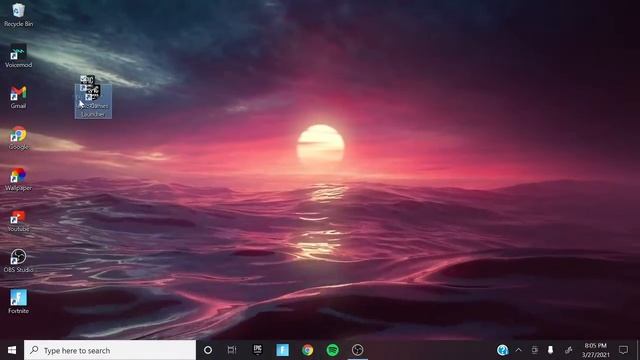
Task: Select the Voicemod desktop shortcut
Action: pos(18,56)
